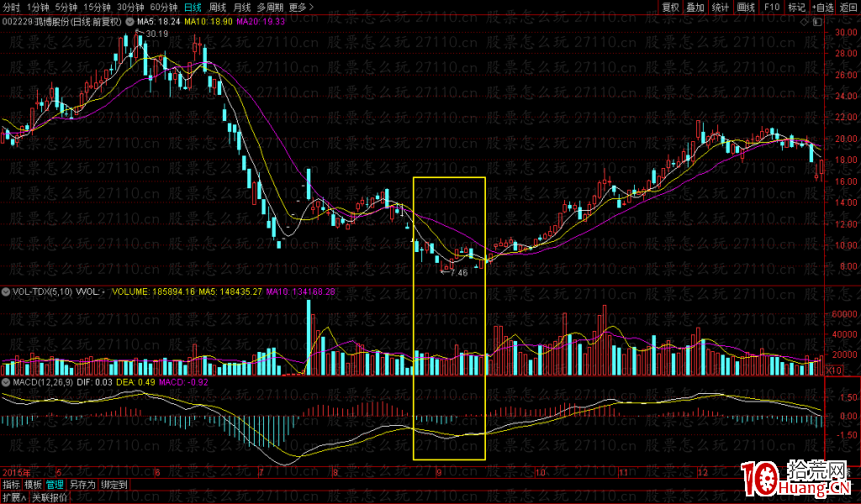Viewport: 861px width, 504px height.
Task: Click the DIF: 0.03 label
Action: pos(94,382)
